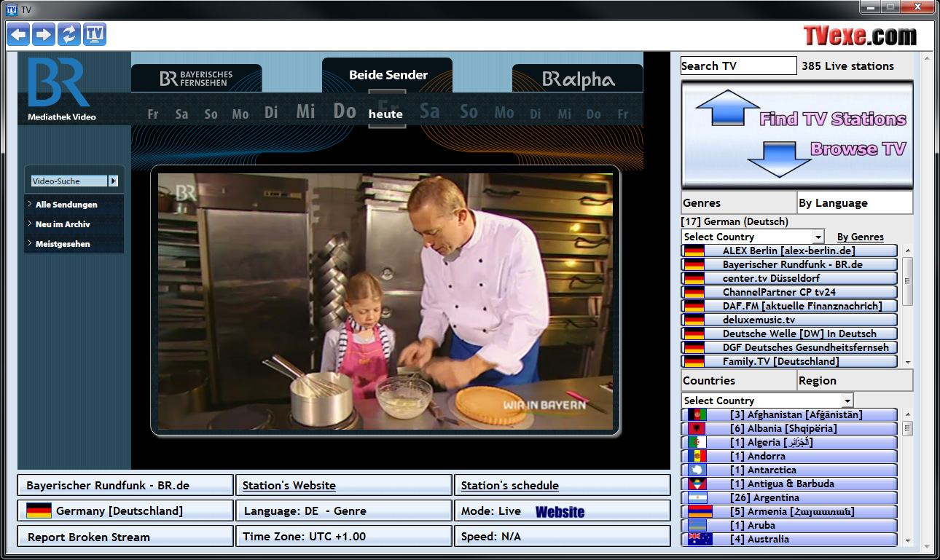The image size is (940, 560).
Task: Open the Select Country dropdown under German
Action: tap(753, 237)
